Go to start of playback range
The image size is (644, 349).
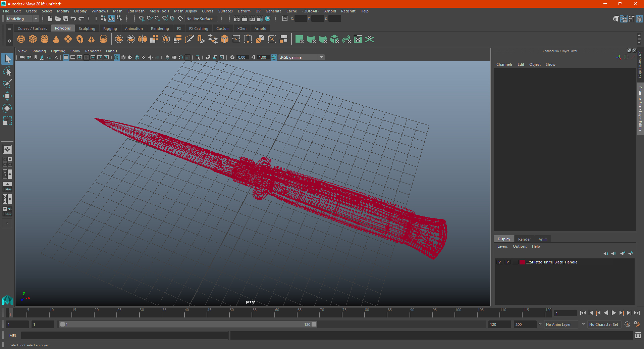[x=583, y=313]
